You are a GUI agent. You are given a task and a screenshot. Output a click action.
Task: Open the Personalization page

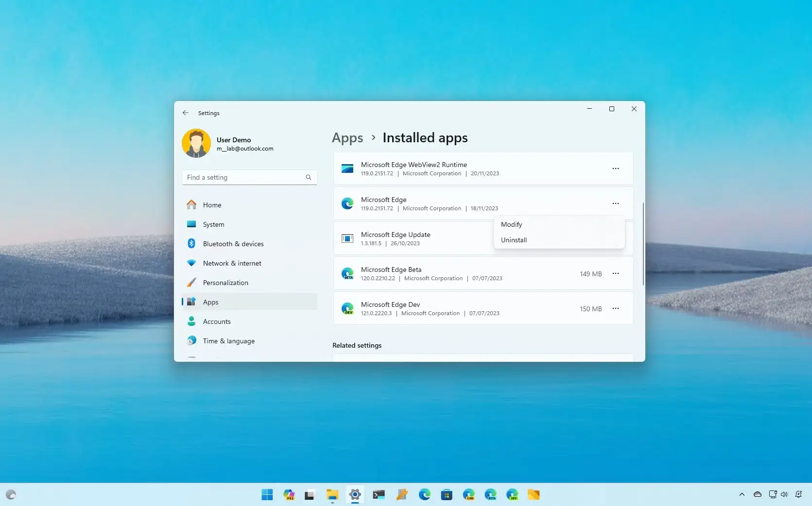coord(250,283)
